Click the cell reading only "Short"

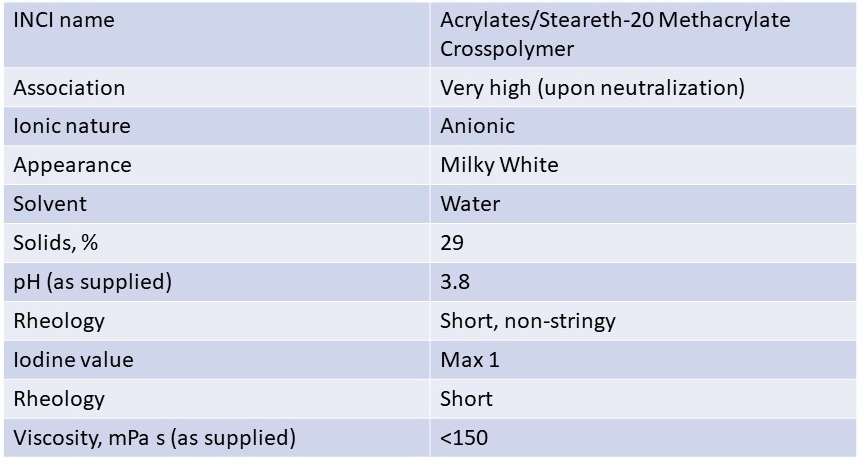tap(466, 399)
